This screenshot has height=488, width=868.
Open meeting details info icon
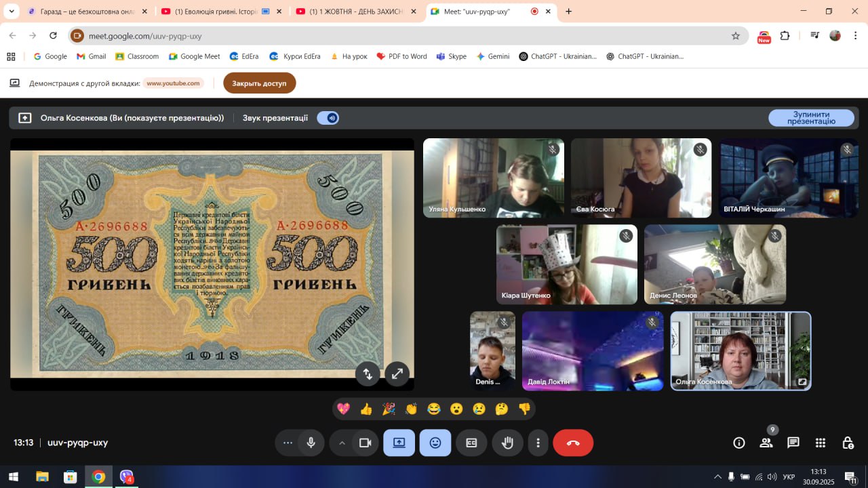(739, 443)
